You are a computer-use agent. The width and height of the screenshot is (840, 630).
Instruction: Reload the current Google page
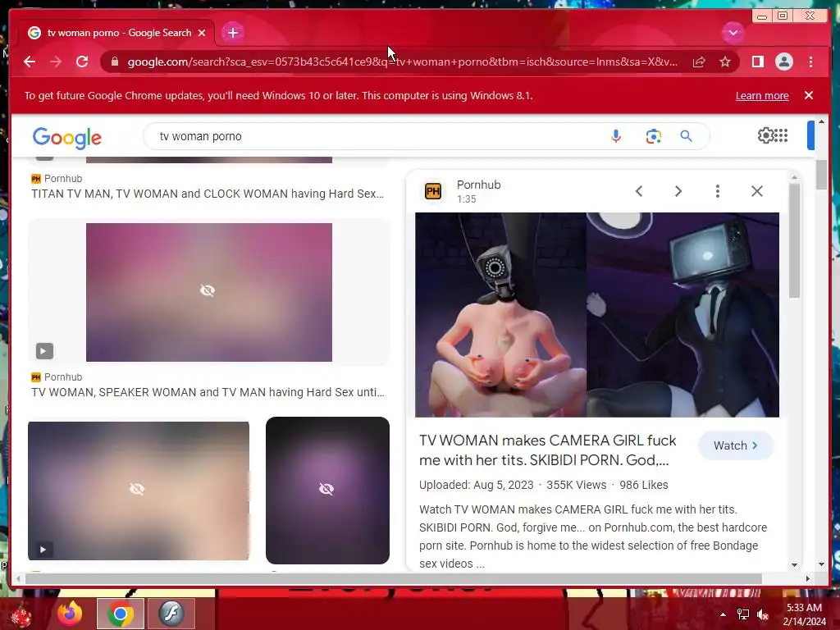pyautogui.click(x=82, y=62)
